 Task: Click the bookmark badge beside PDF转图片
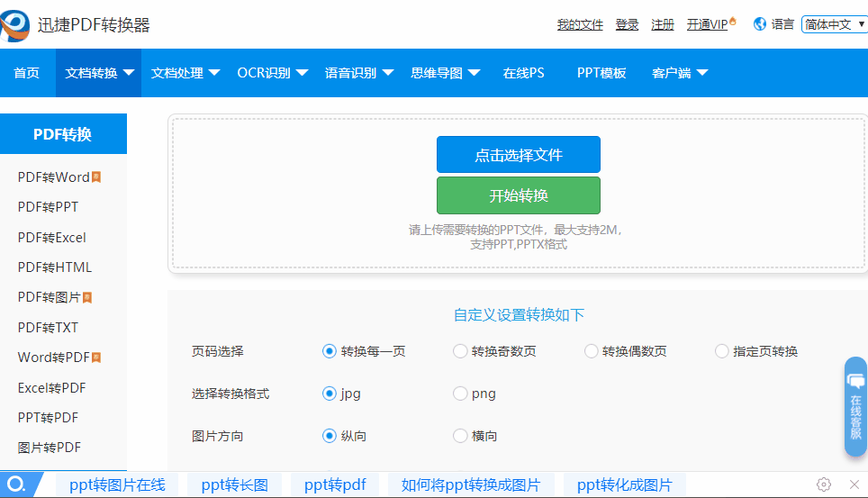(x=87, y=298)
